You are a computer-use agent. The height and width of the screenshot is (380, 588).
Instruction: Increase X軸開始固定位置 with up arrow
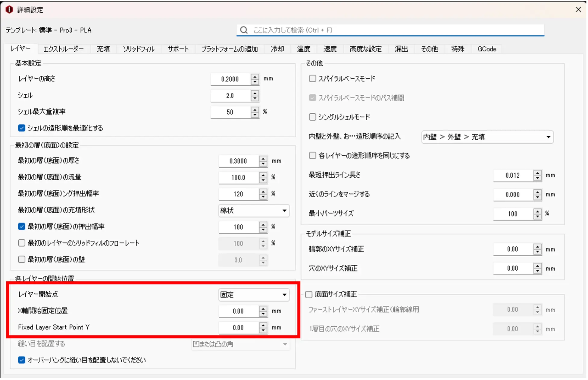pyautogui.click(x=263, y=309)
